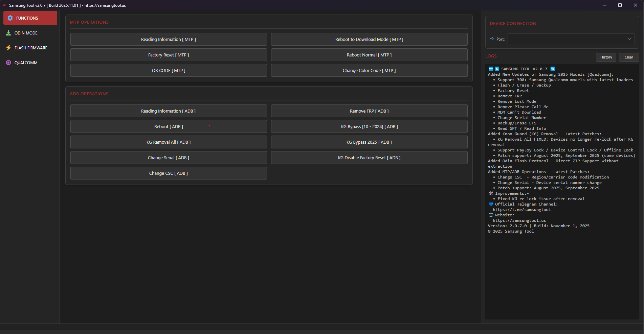Click Remove FRP [ADB]
This screenshot has height=334, width=644.
coord(369,111)
